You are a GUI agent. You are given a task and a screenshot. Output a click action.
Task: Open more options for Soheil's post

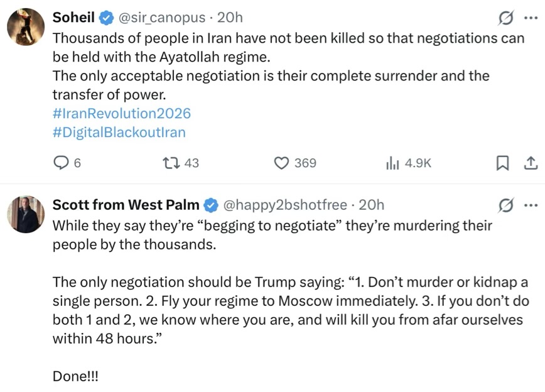click(531, 18)
